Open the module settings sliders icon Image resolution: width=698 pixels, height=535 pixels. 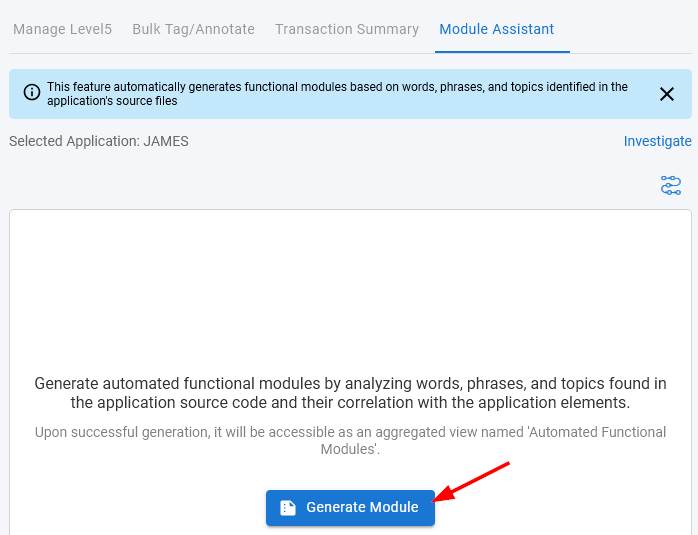[670, 185]
